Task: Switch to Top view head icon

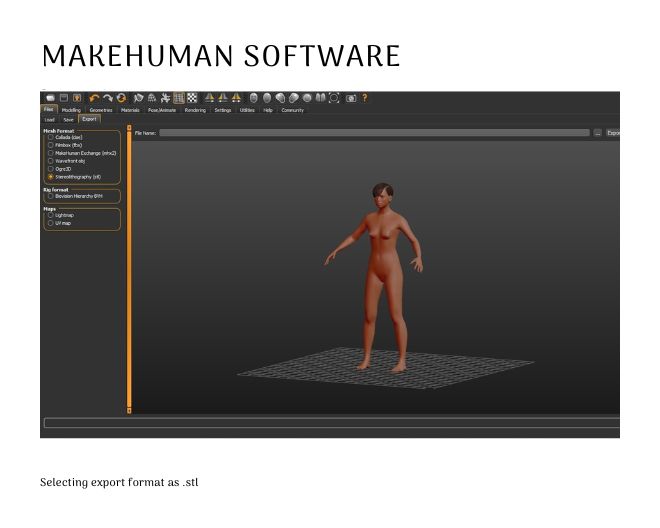Action: pos(307,98)
